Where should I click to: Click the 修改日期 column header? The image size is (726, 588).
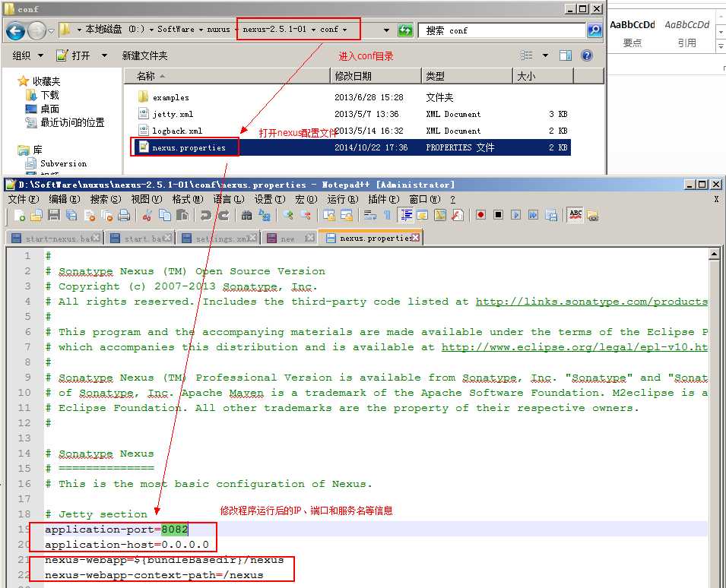[x=376, y=76]
